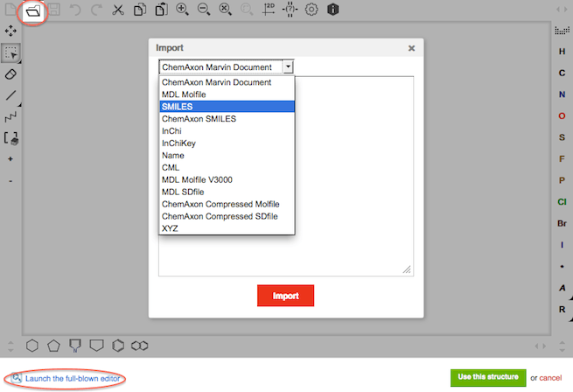Viewport: 573px width, 392px height.
Task: Open the settings gear icon
Action: [x=311, y=10]
